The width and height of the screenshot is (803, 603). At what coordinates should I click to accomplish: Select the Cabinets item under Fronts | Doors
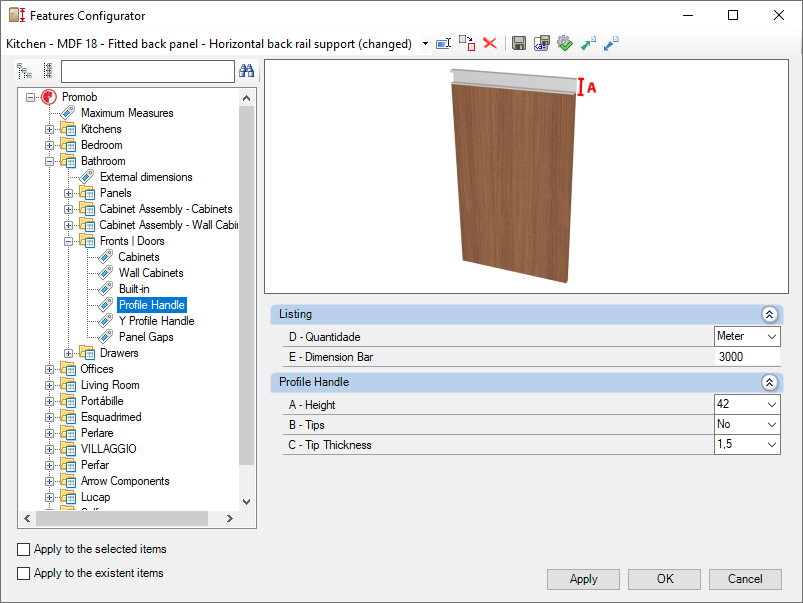coord(139,257)
